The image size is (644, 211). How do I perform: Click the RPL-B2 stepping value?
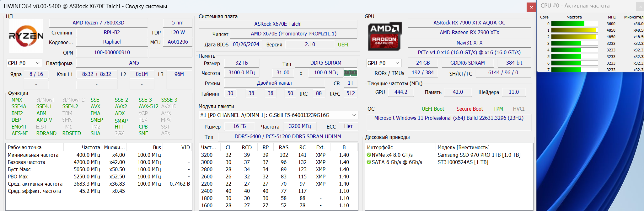[x=112, y=32]
